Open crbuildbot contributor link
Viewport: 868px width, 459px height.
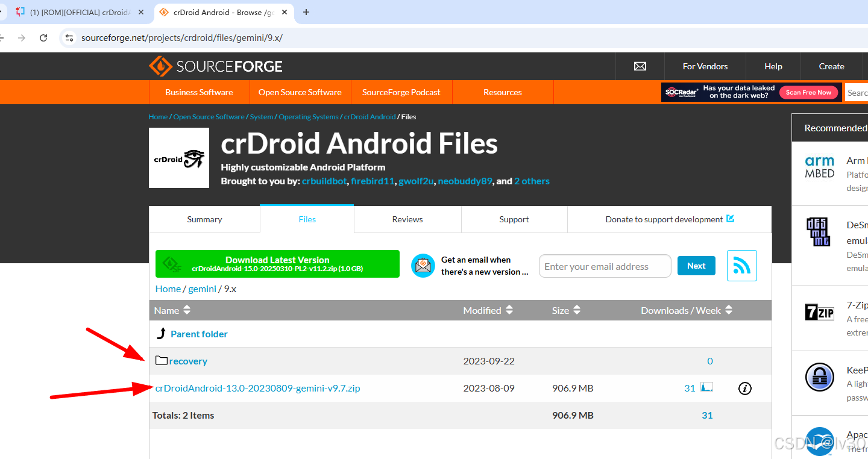pyautogui.click(x=324, y=181)
